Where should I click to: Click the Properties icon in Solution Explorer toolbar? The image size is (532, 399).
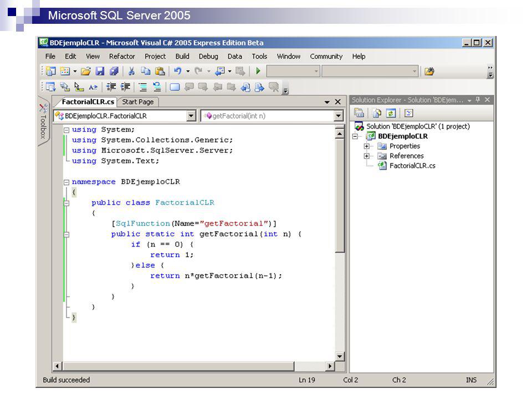click(x=359, y=112)
